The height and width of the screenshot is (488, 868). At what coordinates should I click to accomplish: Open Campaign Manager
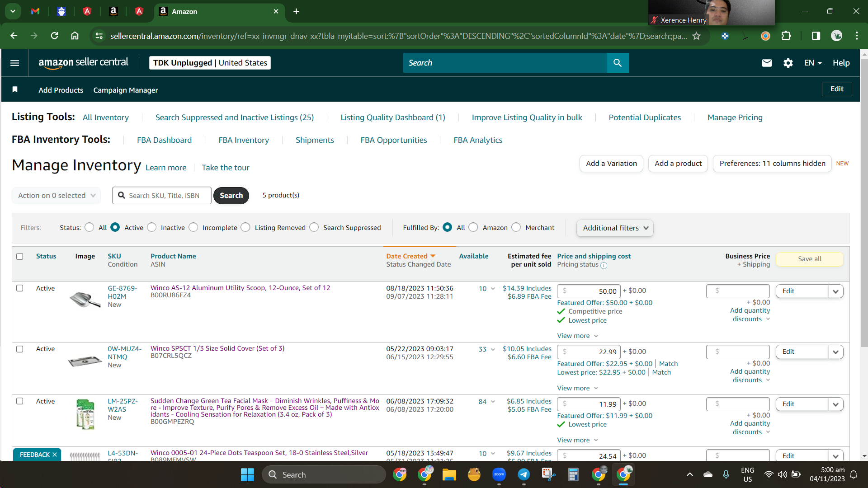[126, 90]
